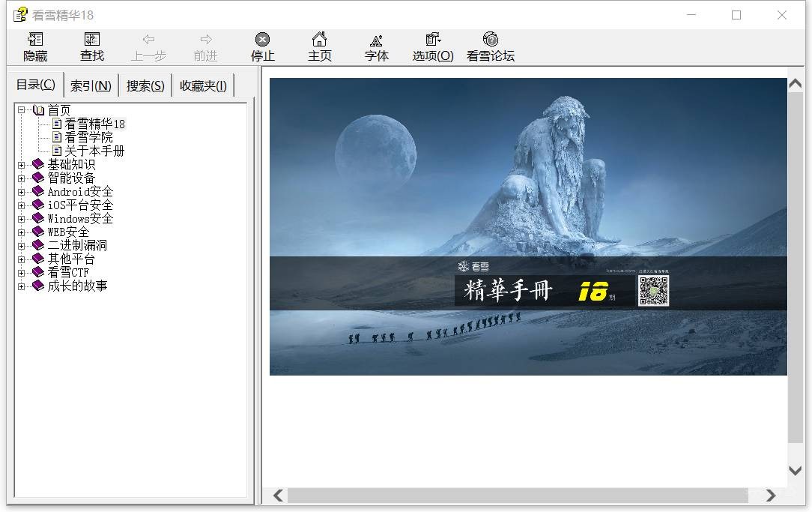The width and height of the screenshot is (812, 512).
Task: Expand the Windows安全 node
Action: [x=21, y=219]
